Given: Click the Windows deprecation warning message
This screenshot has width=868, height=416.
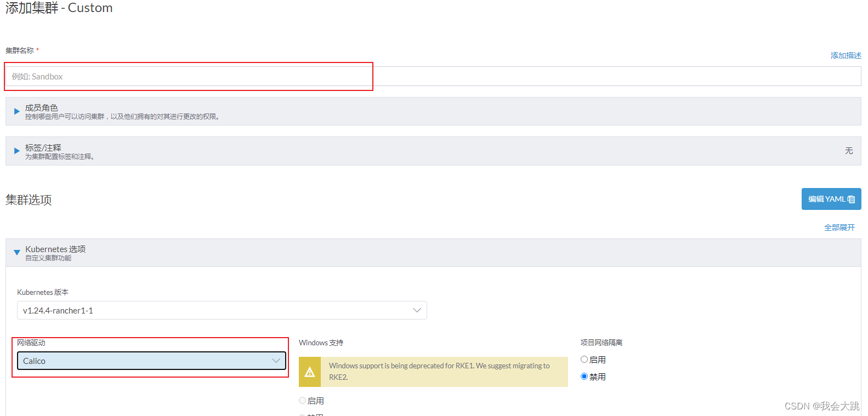Looking at the screenshot, I should (439, 371).
